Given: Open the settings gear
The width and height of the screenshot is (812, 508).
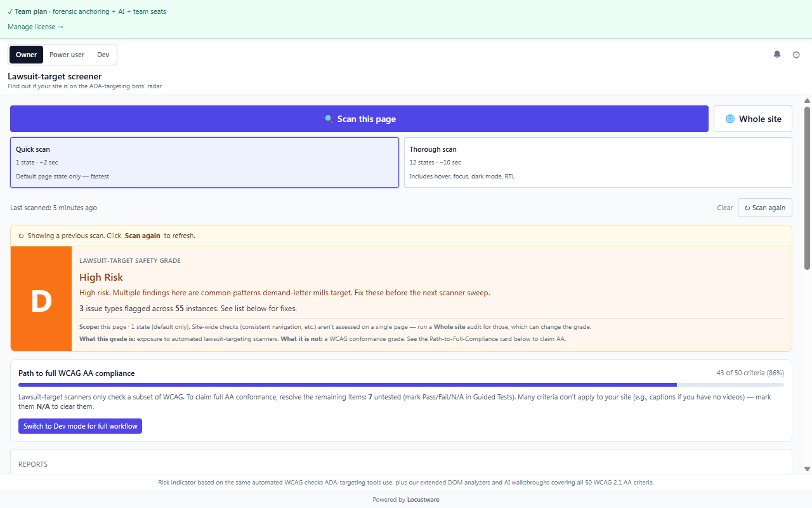Looking at the screenshot, I should (796, 55).
